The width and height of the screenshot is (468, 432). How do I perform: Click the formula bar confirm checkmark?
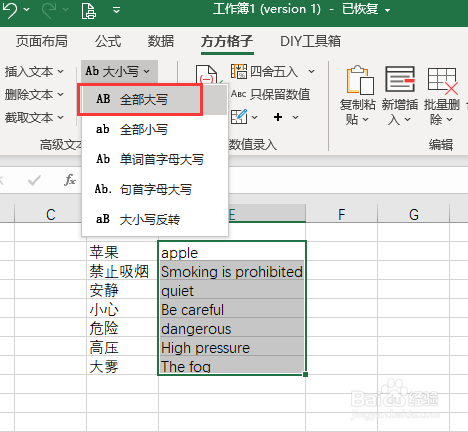pyautogui.click(x=34, y=180)
